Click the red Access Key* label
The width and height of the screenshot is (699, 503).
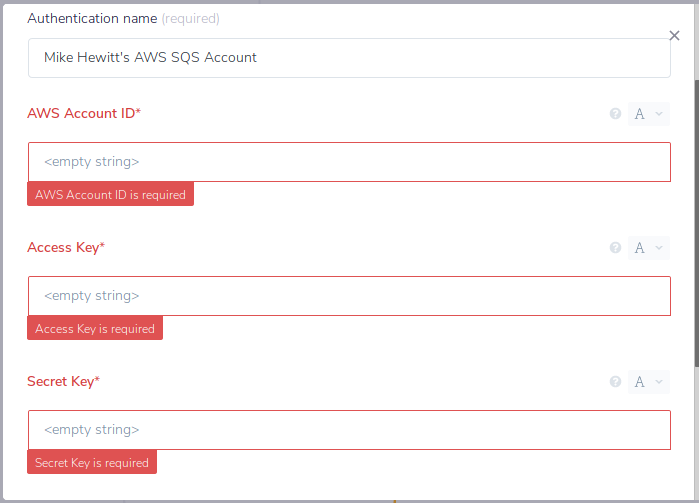(66, 248)
